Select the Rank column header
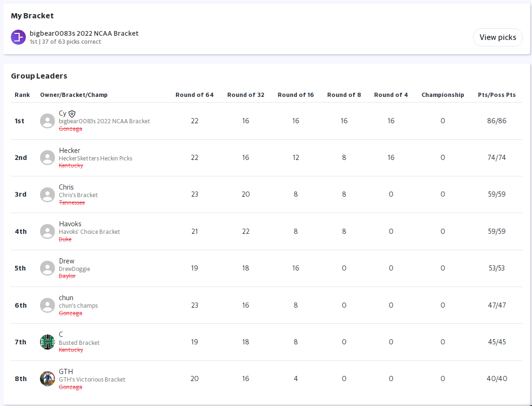The height and width of the screenshot is (406, 532). [x=22, y=95]
